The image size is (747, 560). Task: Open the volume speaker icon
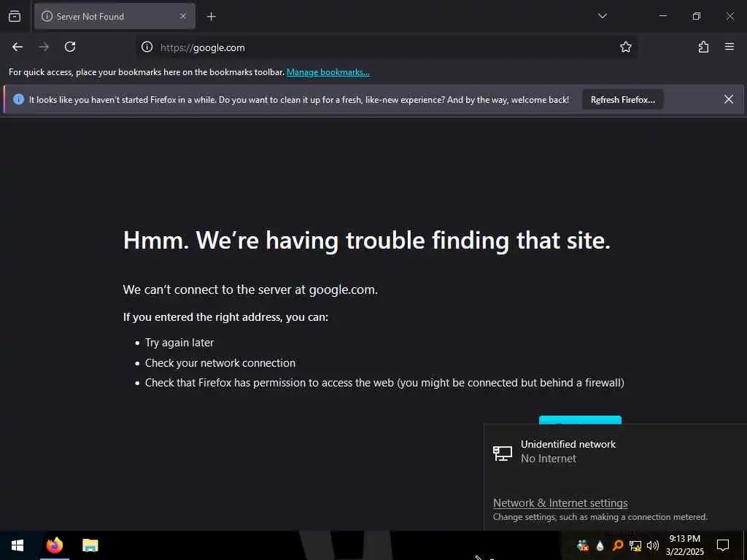point(653,545)
